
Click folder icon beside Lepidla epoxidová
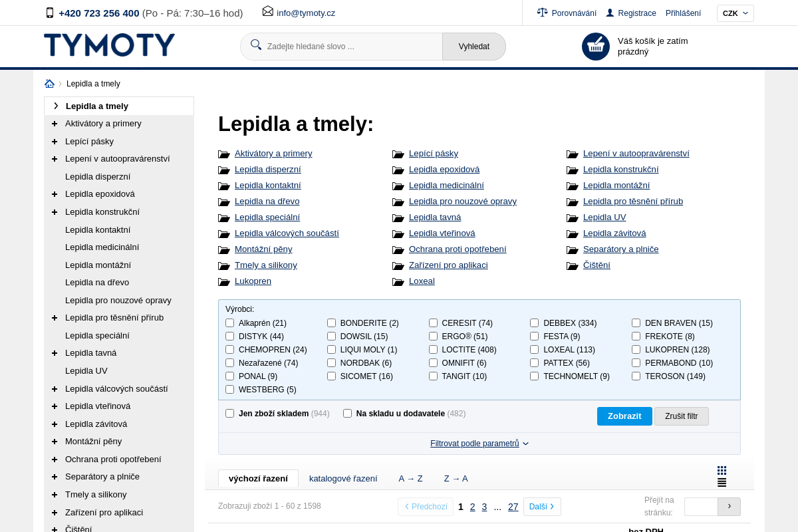[x=398, y=170]
